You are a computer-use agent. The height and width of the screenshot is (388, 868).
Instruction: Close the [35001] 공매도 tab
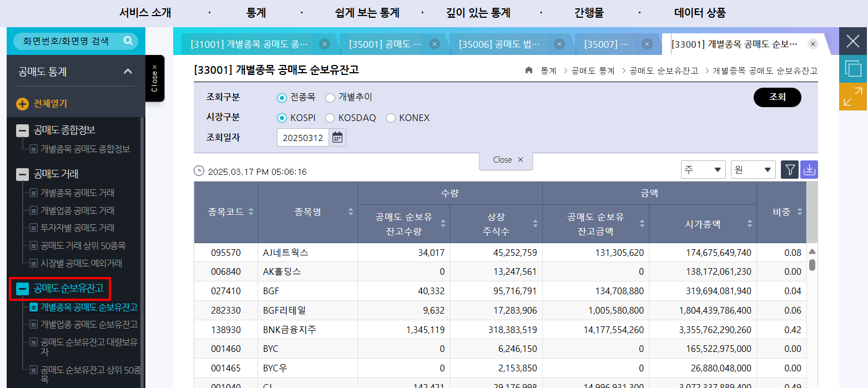pyautogui.click(x=435, y=44)
